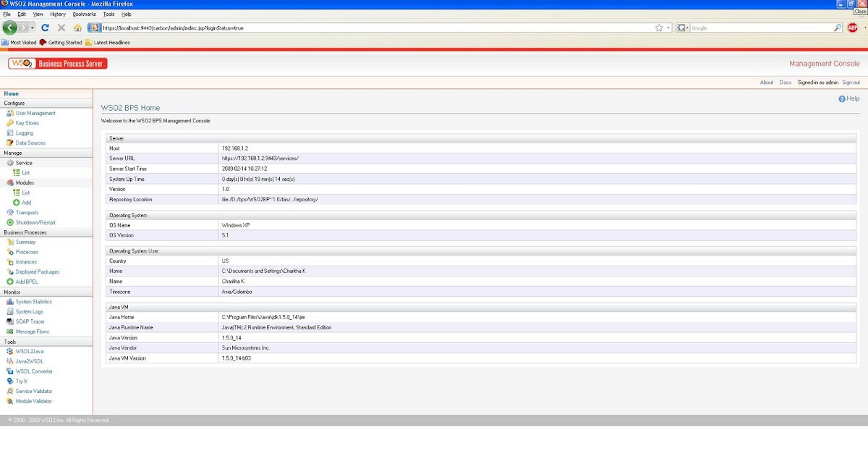
Task: Open the View menu
Action: click(x=38, y=14)
